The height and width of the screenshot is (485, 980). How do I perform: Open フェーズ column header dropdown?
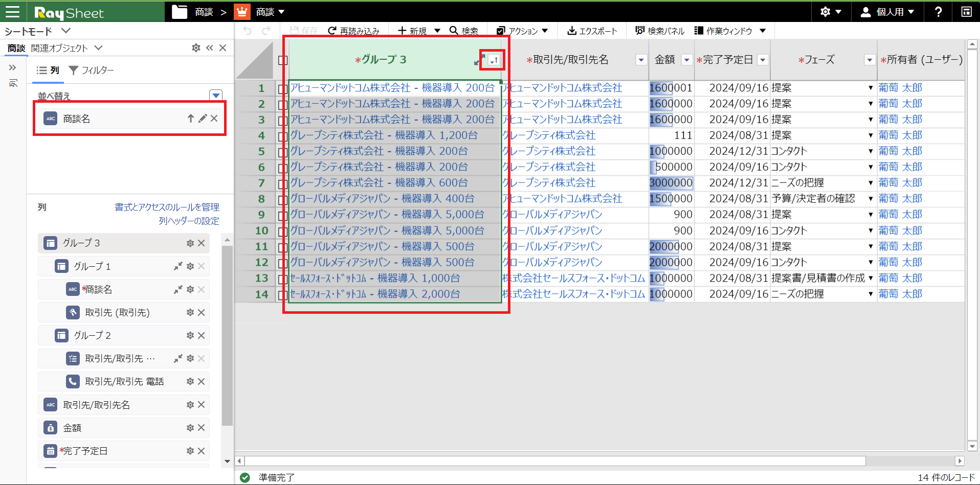[869, 60]
